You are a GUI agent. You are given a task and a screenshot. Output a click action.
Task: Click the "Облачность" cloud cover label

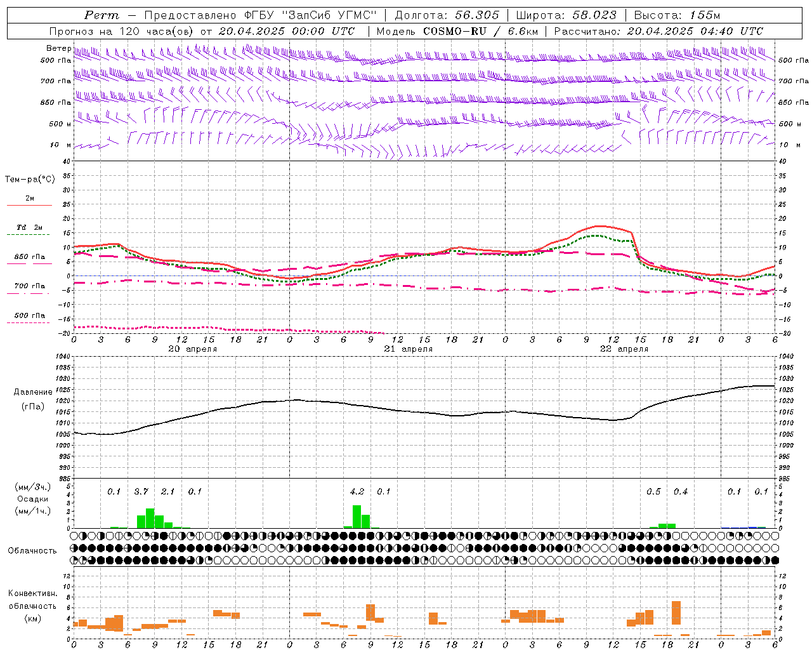point(32,551)
